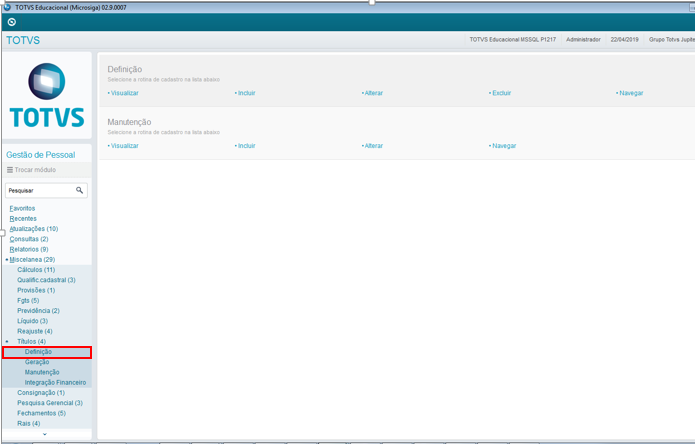The width and height of the screenshot is (695, 444).
Task: Expand Rais (4) submenu
Action: click(28, 423)
